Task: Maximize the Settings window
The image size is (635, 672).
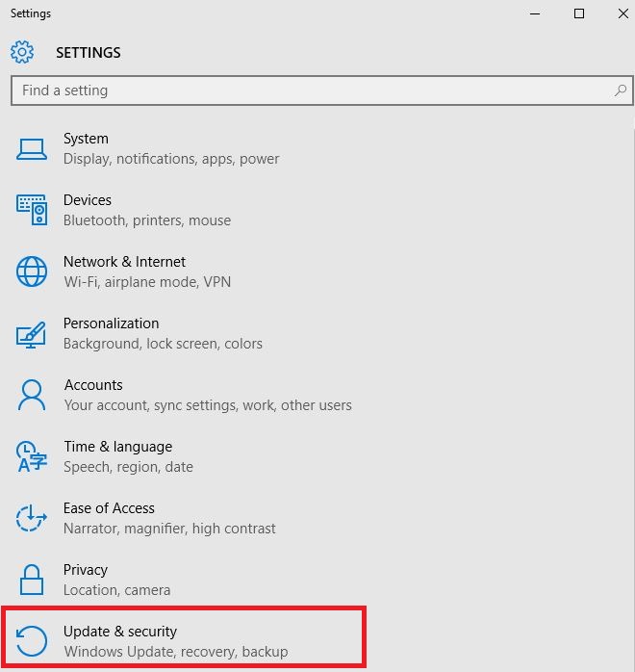Action: pos(579,13)
